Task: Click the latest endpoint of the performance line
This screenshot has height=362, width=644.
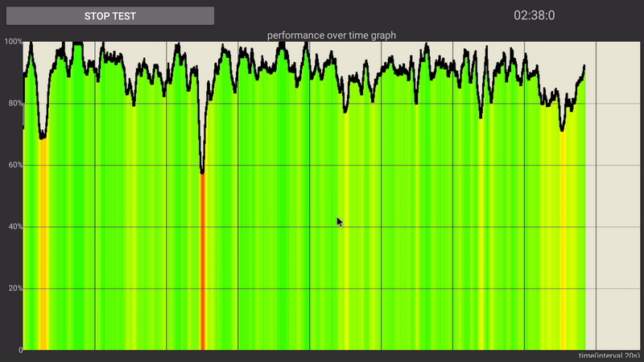Action: 584,67
